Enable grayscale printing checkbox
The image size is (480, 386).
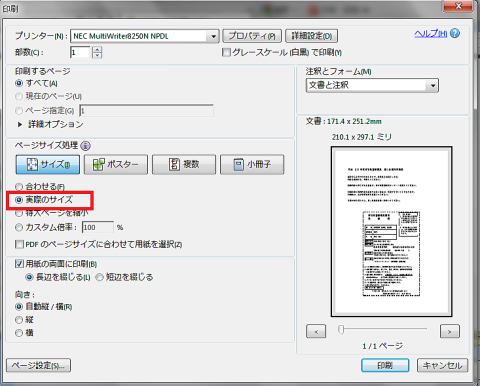coord(226,52)
